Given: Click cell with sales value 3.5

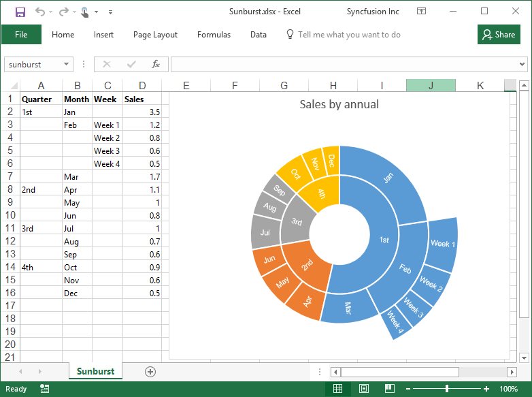Looking at the screenshot, I should click(x=142, y=112).
